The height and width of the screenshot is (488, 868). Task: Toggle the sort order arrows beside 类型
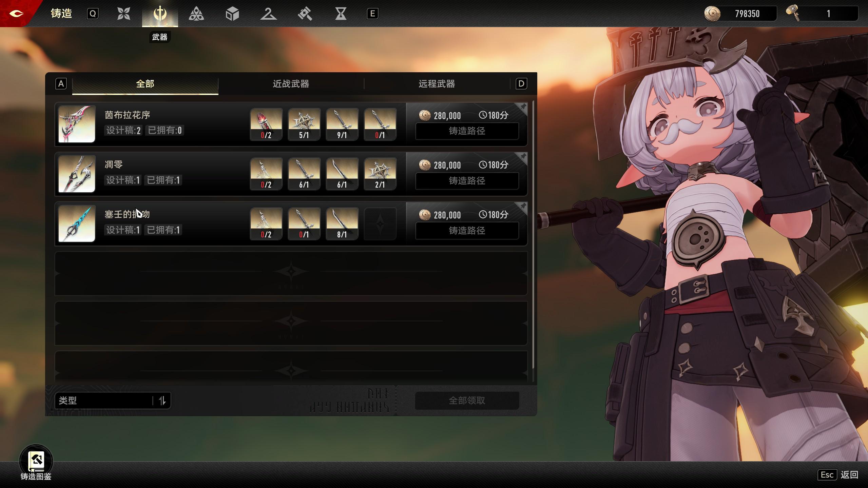(162, 401)
